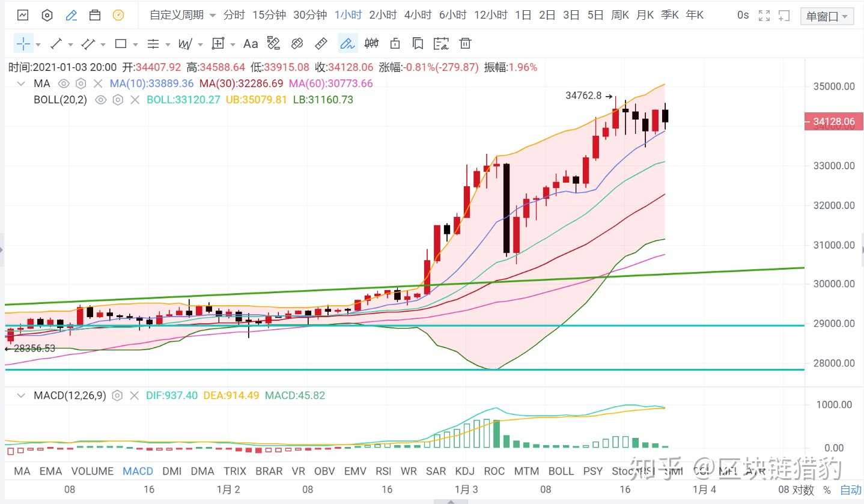The height and width of the screenshot is (504, 864).
Task: Switch to 15分钟 timeframe
Action: click(x=269, y=15)
